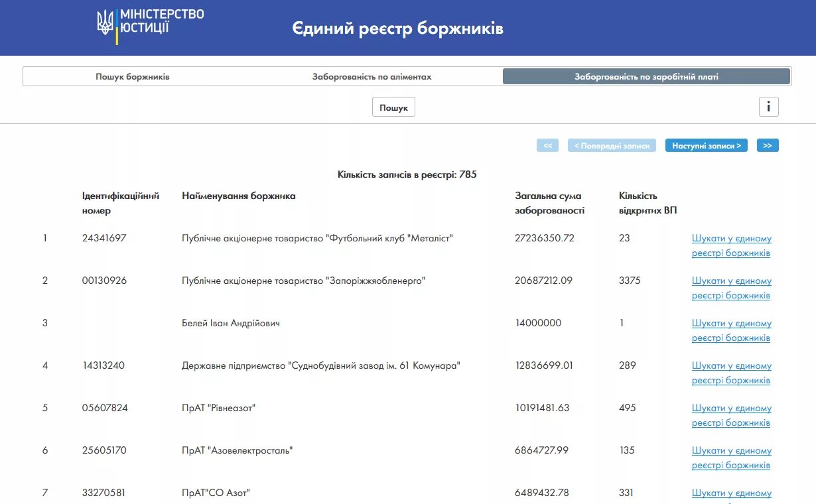Click open proceedings count 289
The height and width of the screenshot is (504, 816).
(628, 365)
